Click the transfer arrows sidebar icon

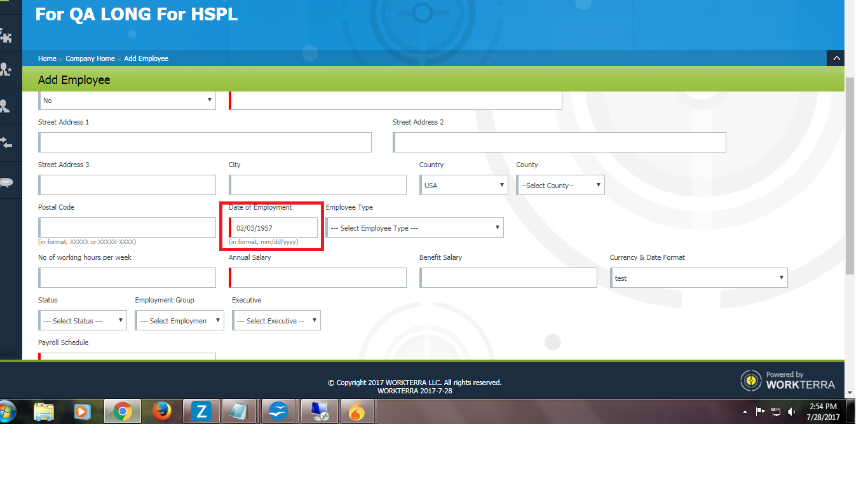click(x=6, y=142)
